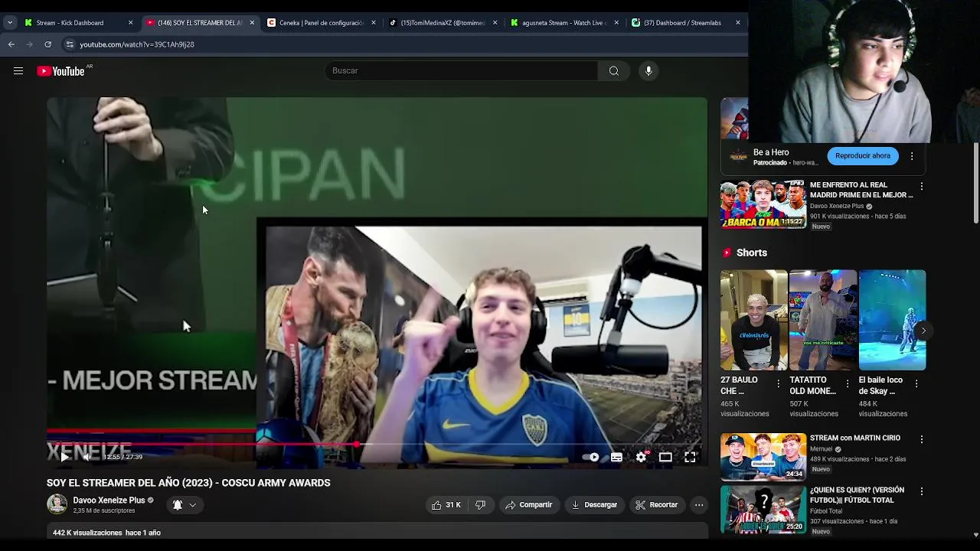The image size is (980, 551).
Task: Open options for 27 BAULO CHE short
Action: 779,383
